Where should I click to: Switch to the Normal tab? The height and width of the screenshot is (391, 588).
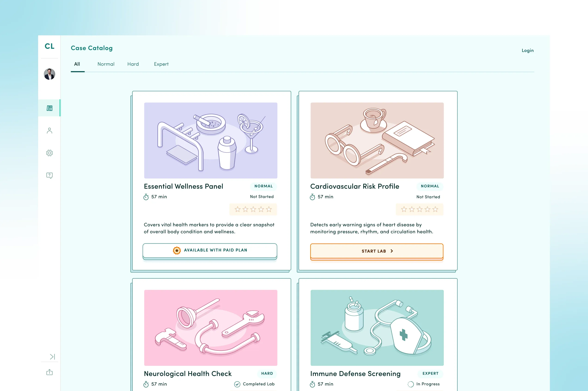(x=106, y=64)
